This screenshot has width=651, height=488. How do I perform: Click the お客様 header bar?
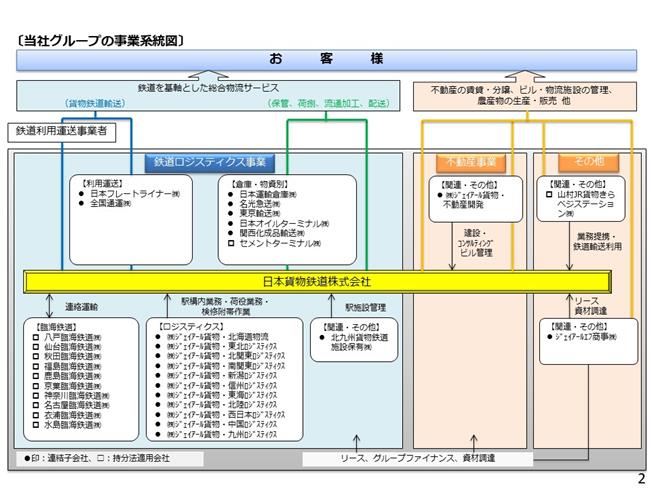(x=326, y=59)
